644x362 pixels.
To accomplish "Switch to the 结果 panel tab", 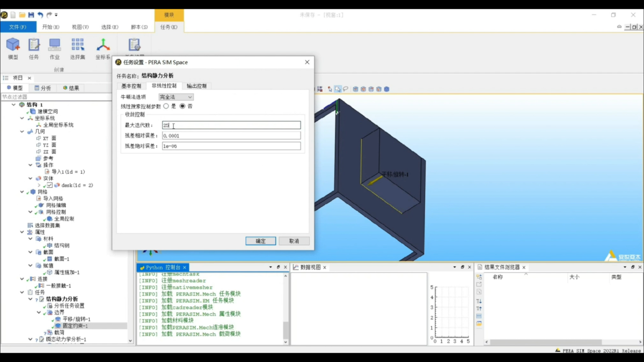I will tap(71, 88).
